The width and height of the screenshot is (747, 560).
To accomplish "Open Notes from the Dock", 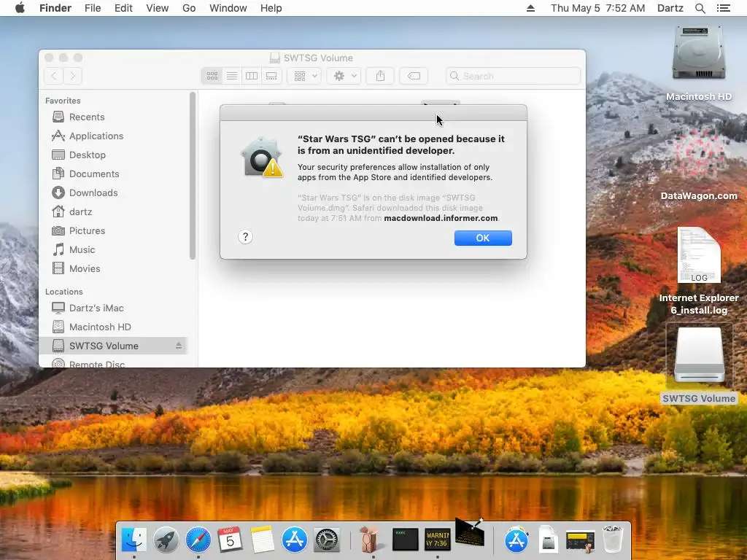I will pyautogui.click(x=263, y=540).
